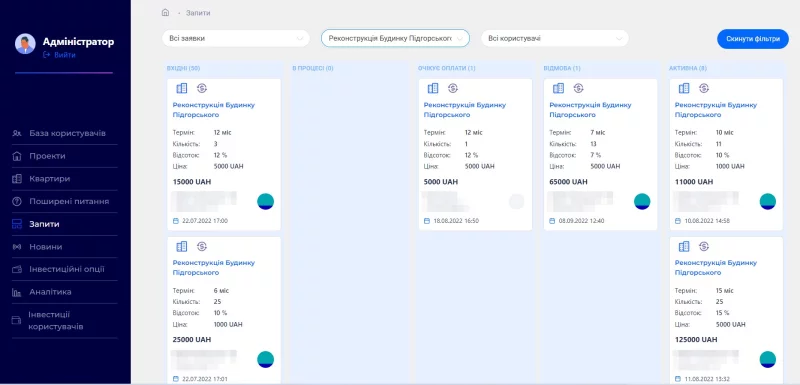The height and width of the screenshot is (385, 800).
Task: Click the icon beside Запити
Action: (x=17, y=224)
